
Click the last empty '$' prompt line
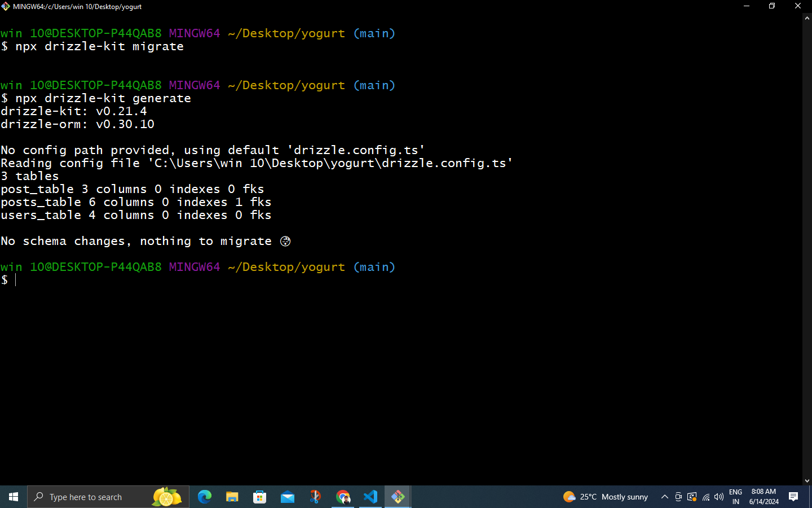point(8,280)
